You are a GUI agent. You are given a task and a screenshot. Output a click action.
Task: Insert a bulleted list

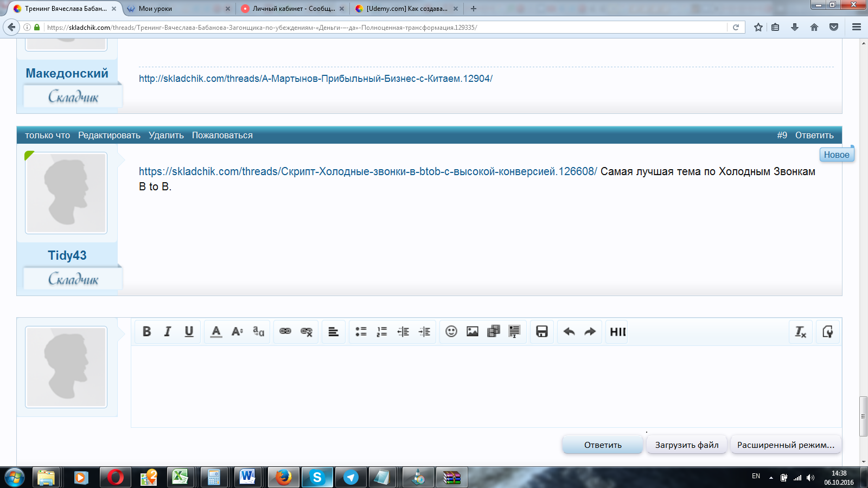361,331
